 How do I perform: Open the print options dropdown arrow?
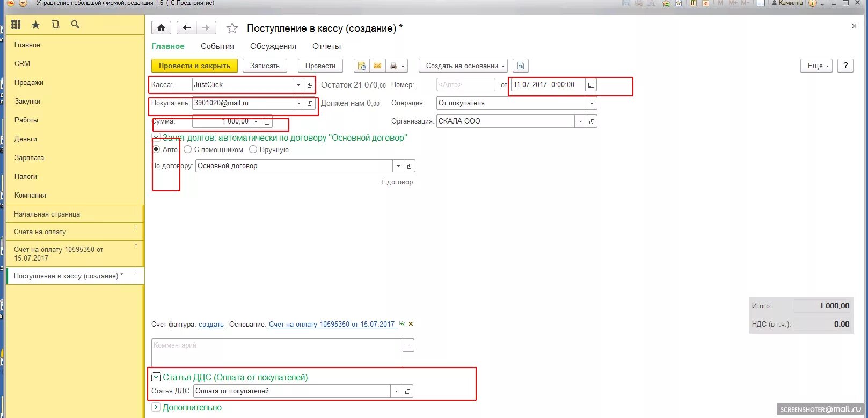point(404,66)
